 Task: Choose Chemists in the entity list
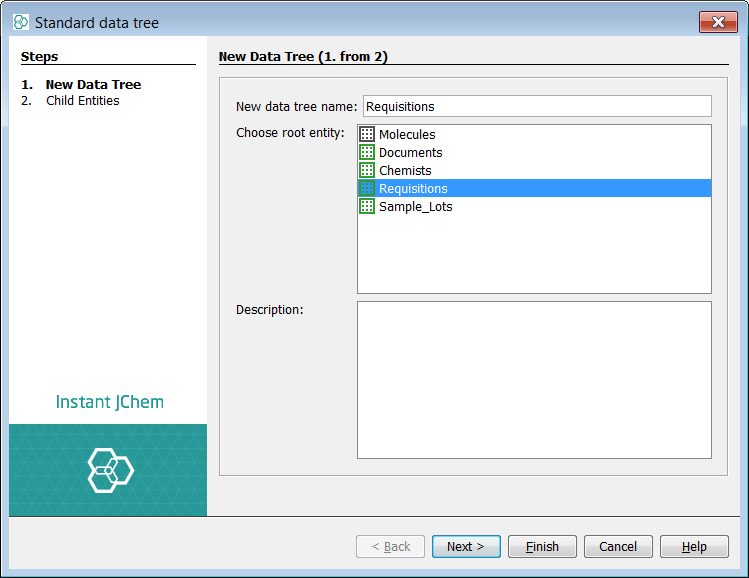405,170
